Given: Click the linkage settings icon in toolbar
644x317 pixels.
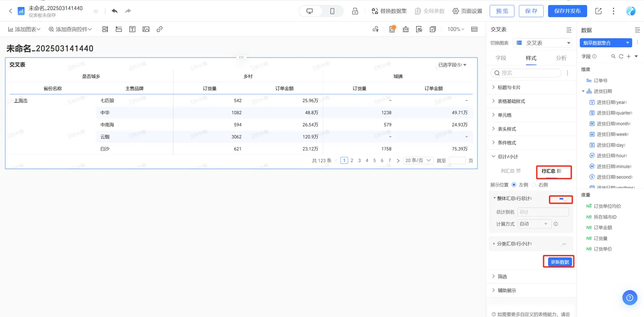Looking at the screenshot, I should tap(376, 29).
